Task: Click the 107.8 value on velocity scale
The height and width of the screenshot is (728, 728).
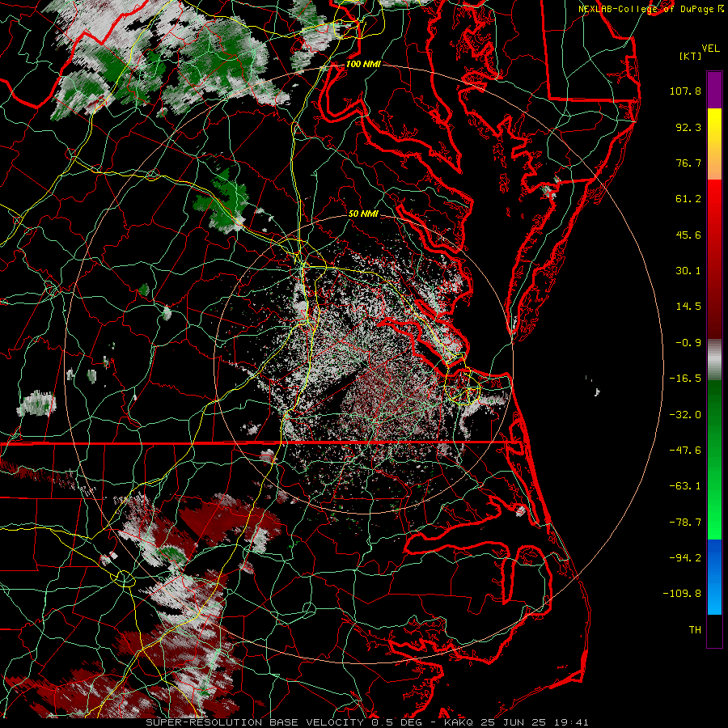Action: click(685, 91)
